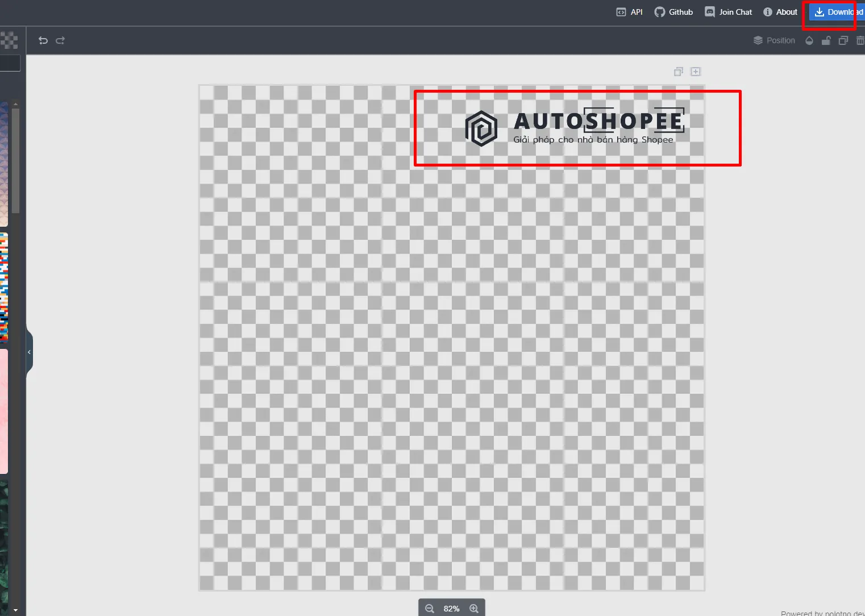Open the Github link
865x616 pixels.
[x=673, y=12]
